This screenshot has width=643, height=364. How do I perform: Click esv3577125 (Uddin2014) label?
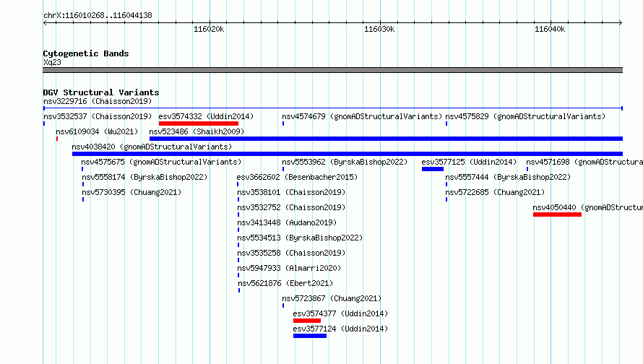pos(469,162)
